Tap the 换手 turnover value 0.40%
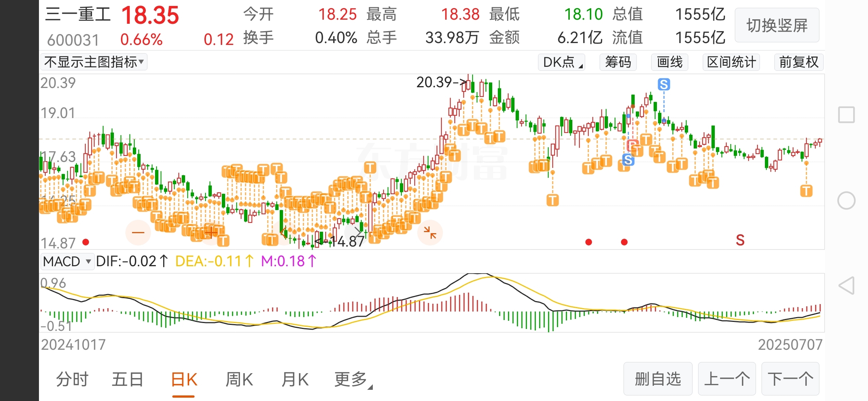The height and width of the screenshot is (401, 868). [x=336, y=38]
